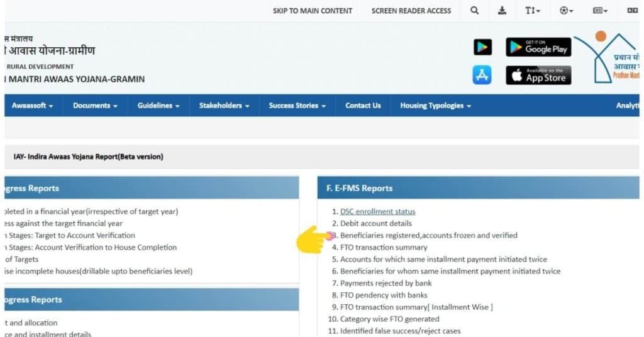Click the F. E-FMS Reports header
Screen dimensions: 644x337
click(x=478, y=188)
